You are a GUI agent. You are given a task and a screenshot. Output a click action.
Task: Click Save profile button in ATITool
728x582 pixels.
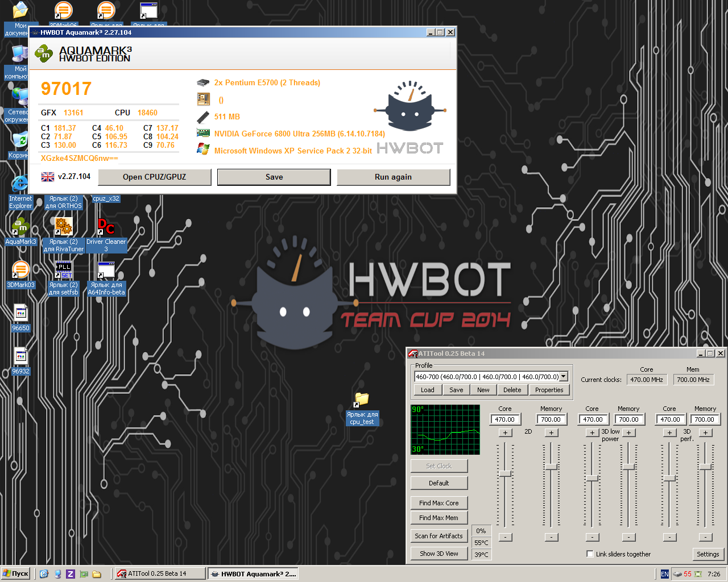point(456,390)
